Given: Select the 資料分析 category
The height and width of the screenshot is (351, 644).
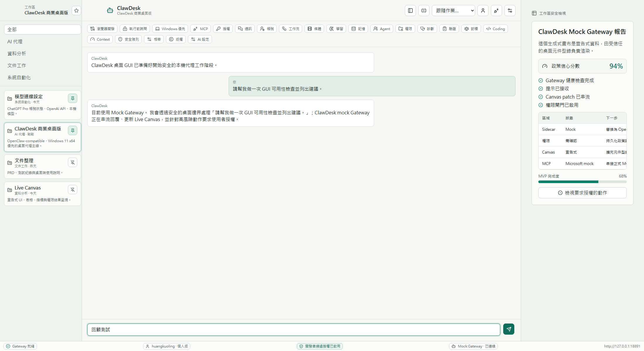Looking at the screenshot, I should (x=42, y=54).
